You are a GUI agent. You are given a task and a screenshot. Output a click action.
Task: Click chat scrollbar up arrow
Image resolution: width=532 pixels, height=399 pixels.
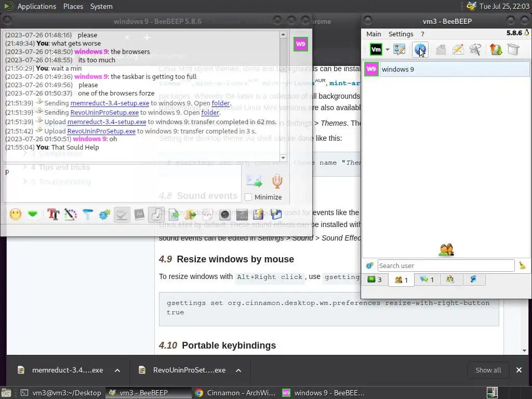coord(283,35)
